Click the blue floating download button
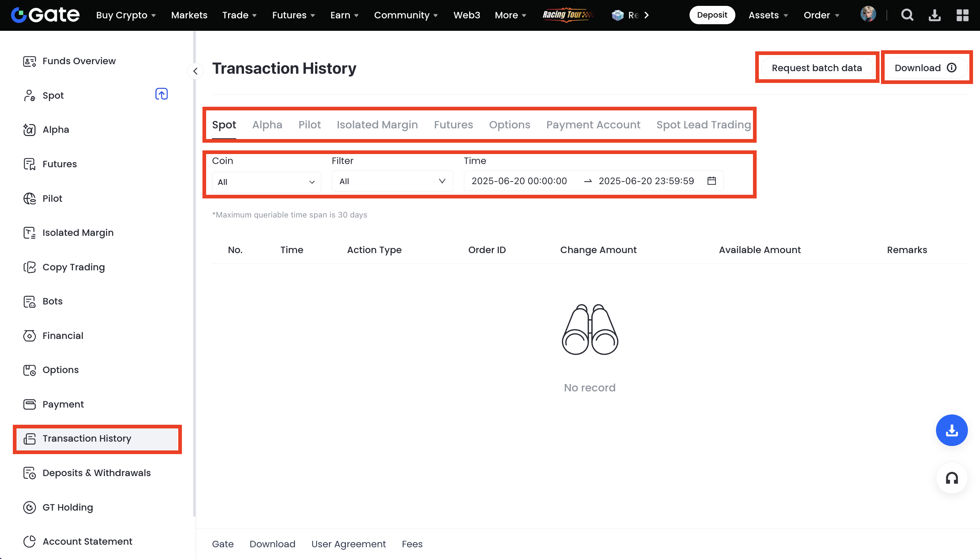The image size is (980, 559). pyautogui.click(x=951, y=430)
